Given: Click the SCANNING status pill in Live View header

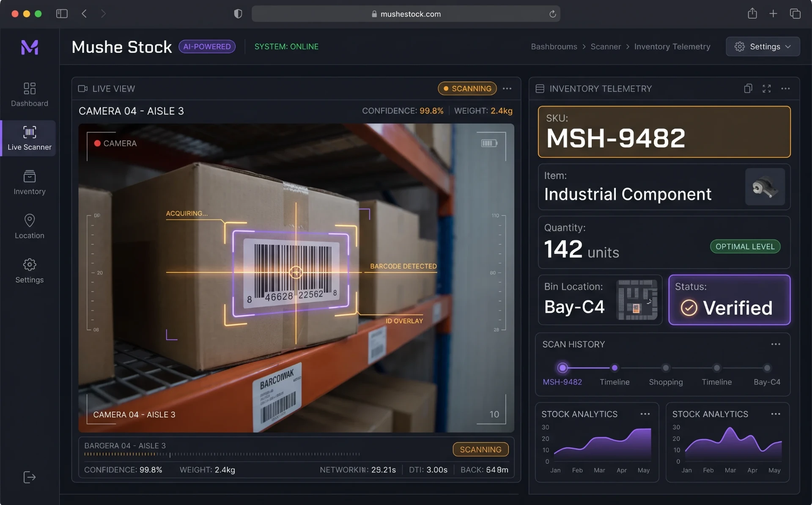Looking at the screenshot, I should [x=467, y=88].
